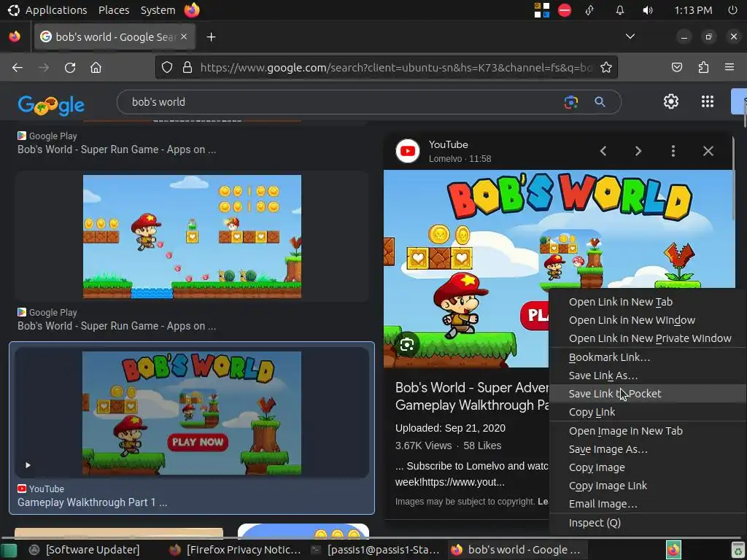This screenshot has width=747, height=560.
Task: Open a new browser tab with plus
Action: tap(211, 36)
